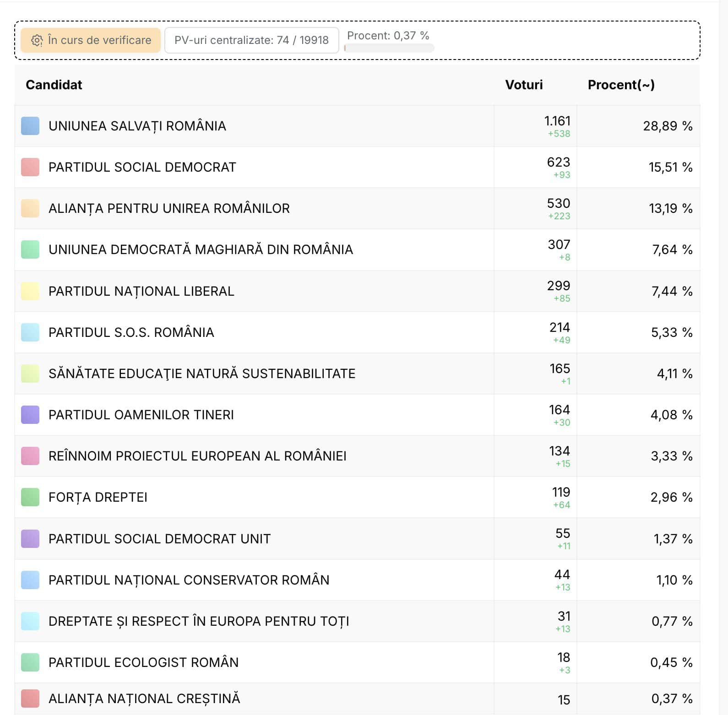This screenshot has height=715, width=728.
Task: Select DREPTATE ȘI RESPECT ÎN EUROPA PENTRU TOȚI
Action: pyautogui.click(x=199, y=621)
